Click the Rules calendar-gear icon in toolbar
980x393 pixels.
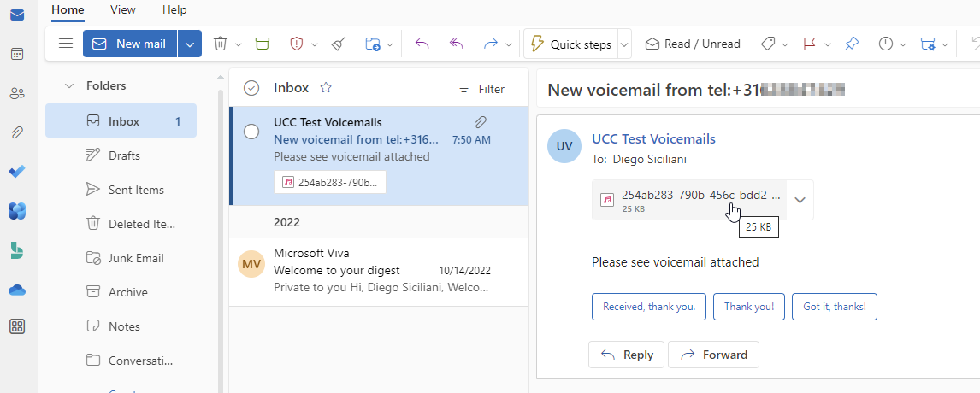(x=928, y=44)
